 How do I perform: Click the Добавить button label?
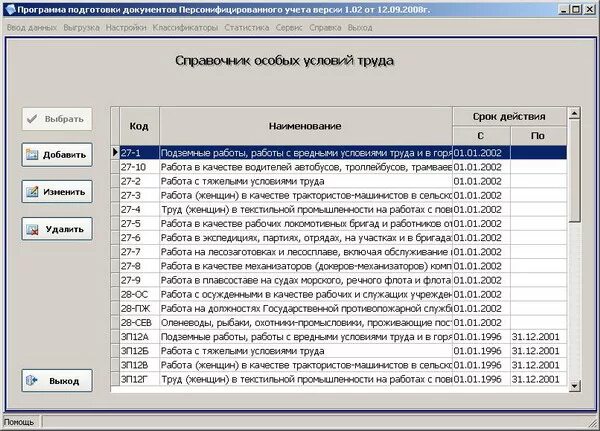point(64,155)
